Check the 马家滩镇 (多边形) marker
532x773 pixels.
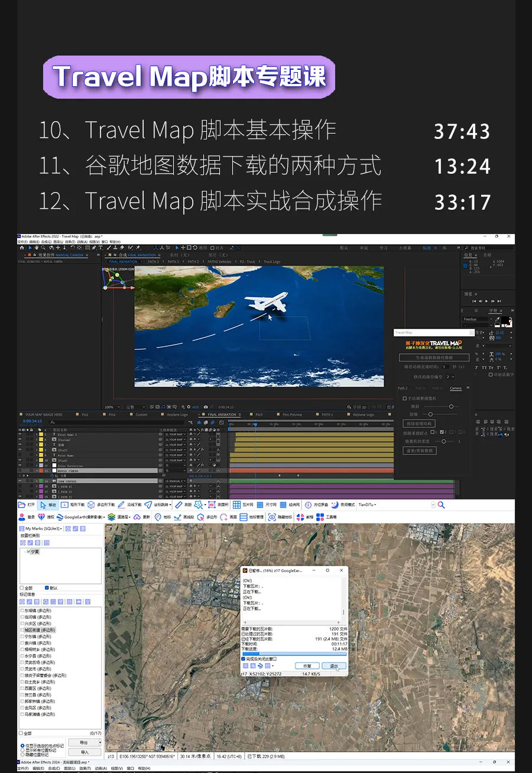(22, 714)
